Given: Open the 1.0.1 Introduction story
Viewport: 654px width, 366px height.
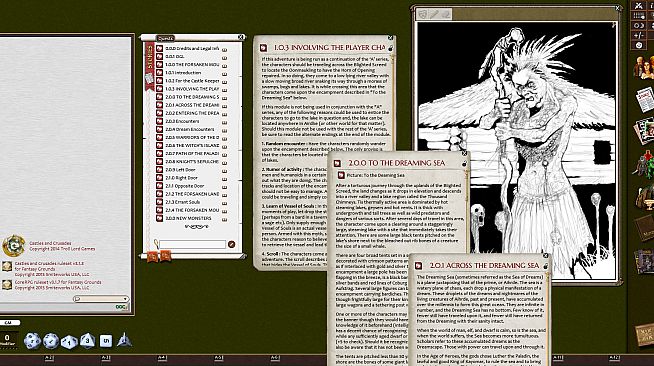Looking at the screenshot, I should [183, 73].
